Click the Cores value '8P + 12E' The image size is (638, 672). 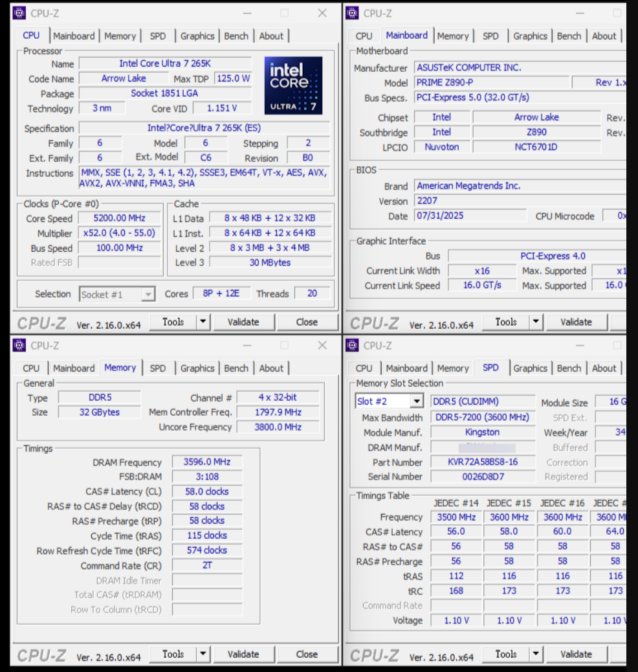(x=221, y=293)
